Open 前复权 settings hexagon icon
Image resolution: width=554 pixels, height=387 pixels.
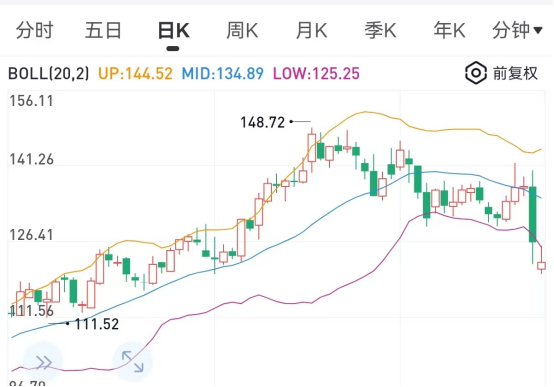pyautogui.click(x=476, y=73)
